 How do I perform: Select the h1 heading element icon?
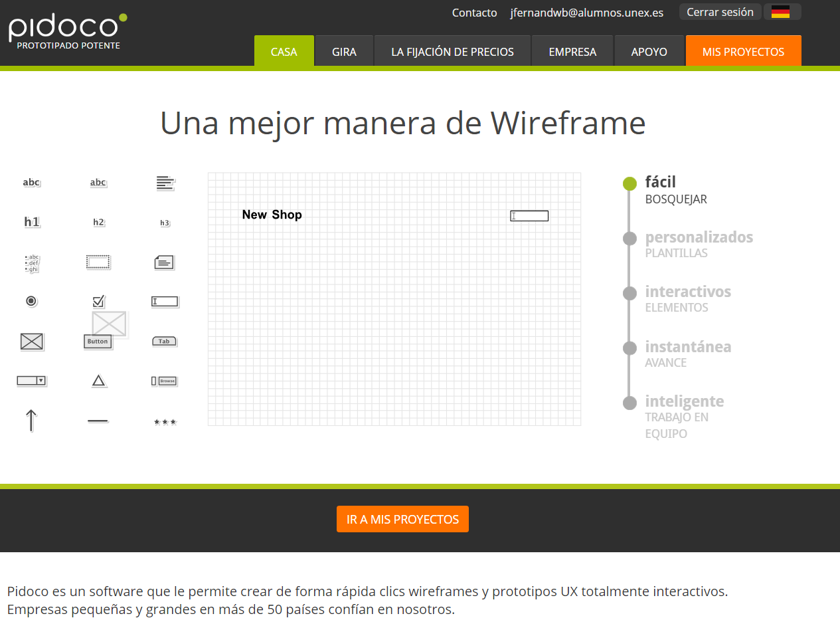coord(32,221)
